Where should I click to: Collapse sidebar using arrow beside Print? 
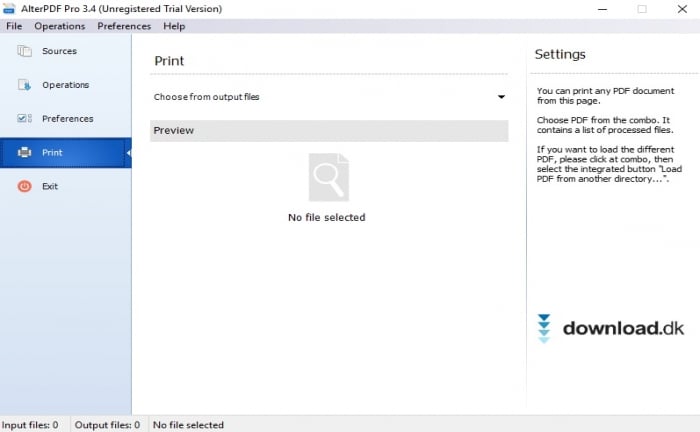128,153
